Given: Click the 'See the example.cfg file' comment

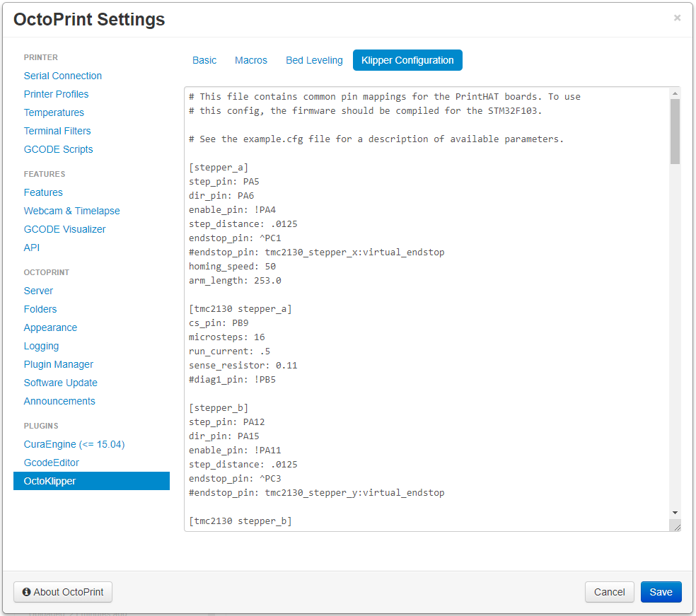Looking at the screenshot, I should coord(376,139).
